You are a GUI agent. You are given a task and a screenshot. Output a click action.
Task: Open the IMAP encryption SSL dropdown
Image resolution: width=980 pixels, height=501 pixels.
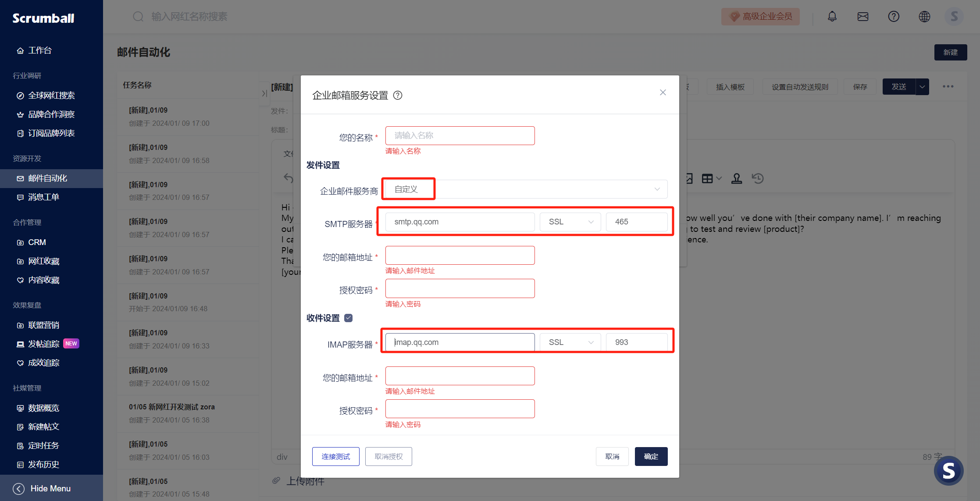point(570,342)
